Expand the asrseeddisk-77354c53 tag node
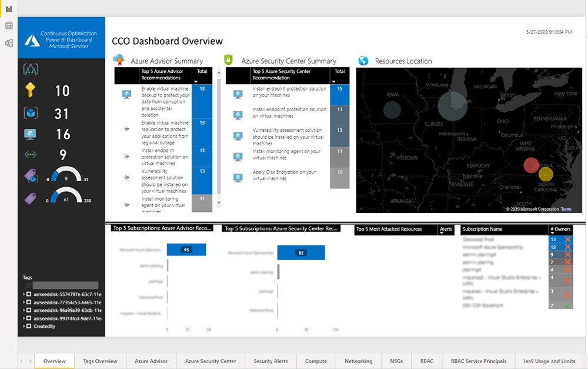The height and width of the screenshot is (369, 588). coord(24,302)
